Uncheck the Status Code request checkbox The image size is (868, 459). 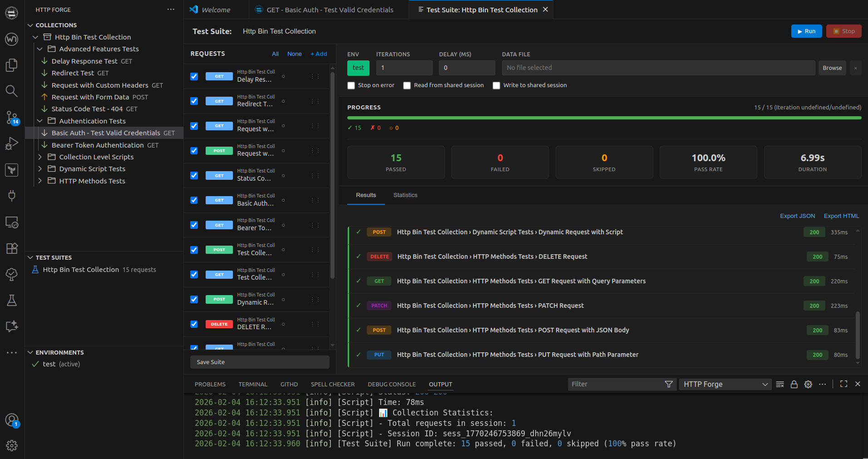coord(194,175)
